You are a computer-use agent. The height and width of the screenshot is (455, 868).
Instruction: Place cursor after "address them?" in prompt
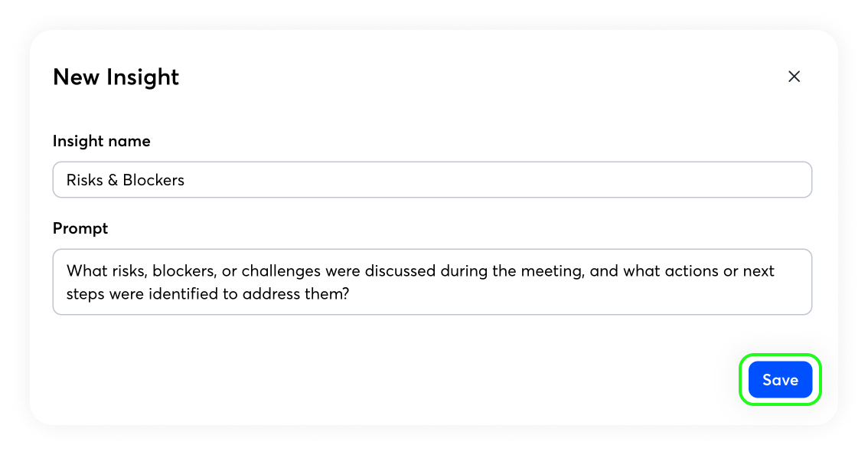pyautogui.click(x=351, y=293)
